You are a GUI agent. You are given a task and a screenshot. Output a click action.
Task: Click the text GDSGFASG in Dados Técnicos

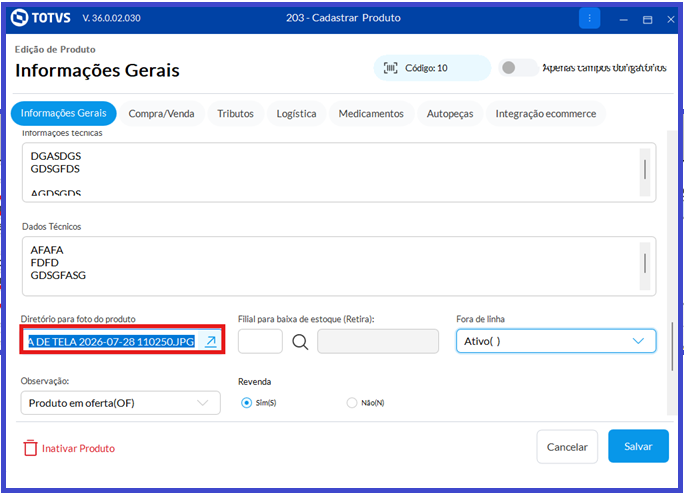(58, 275)
